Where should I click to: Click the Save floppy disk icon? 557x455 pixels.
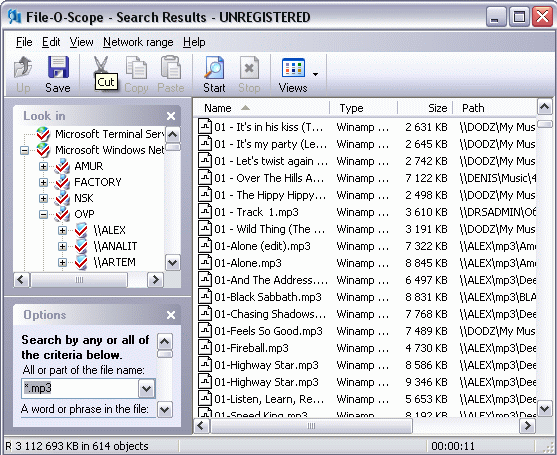coord(58,67)
